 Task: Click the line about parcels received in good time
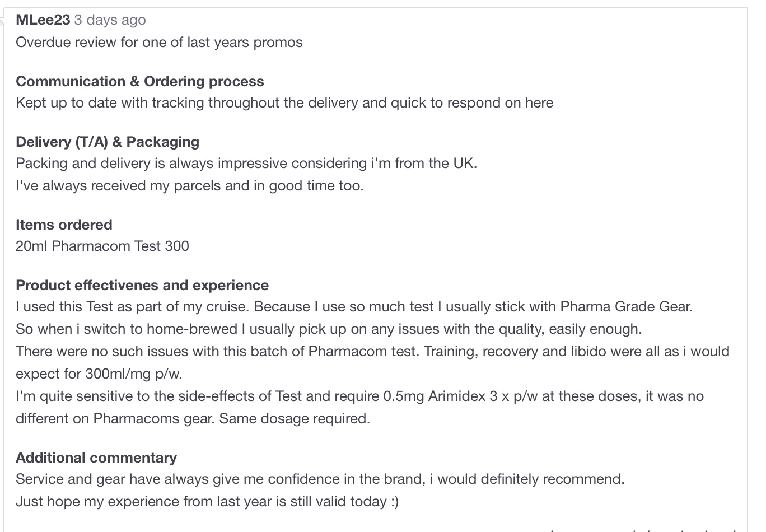(x=189, y=186)
